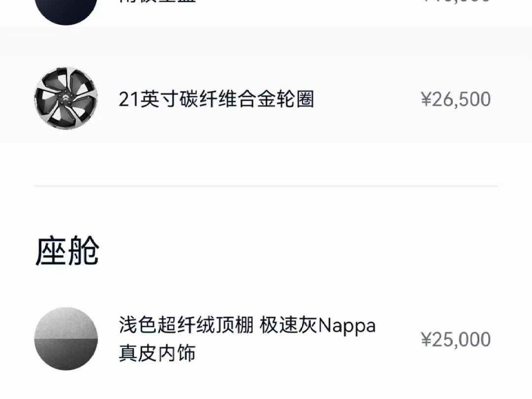Select the 浅色超纤绒顶棚 text
The width and height of the screenshot is (532, 399).
click(186, 326)
